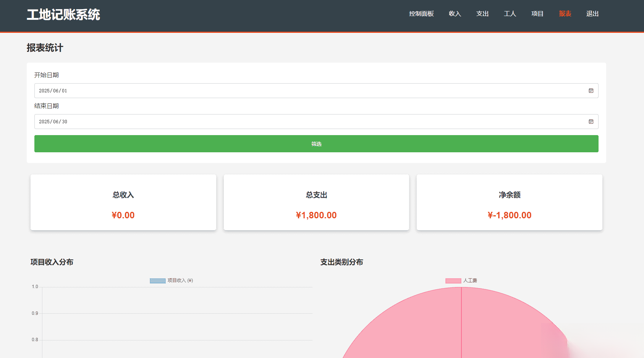
Task: Click the 工地记账系统 site title
Action: point(63,15)
